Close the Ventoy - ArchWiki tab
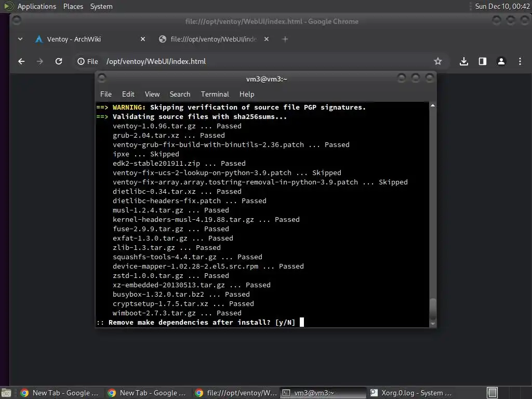Screen dimensions: 532x399 pos(143,39)
